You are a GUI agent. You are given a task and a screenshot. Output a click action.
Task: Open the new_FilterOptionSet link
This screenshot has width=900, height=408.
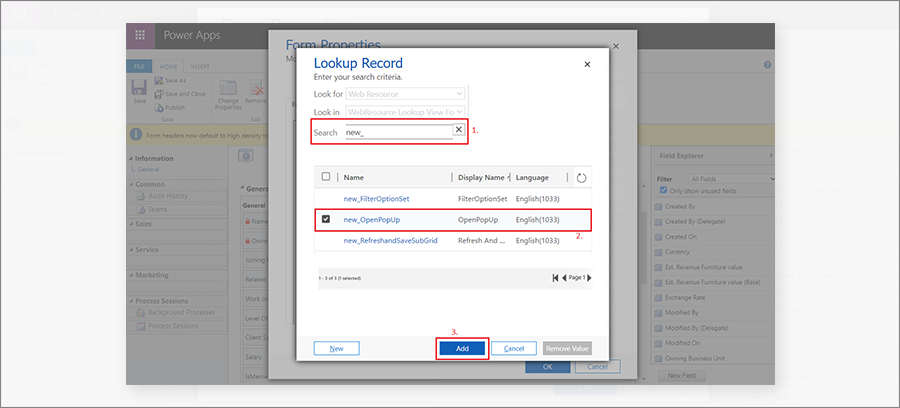tap(376, 199)
